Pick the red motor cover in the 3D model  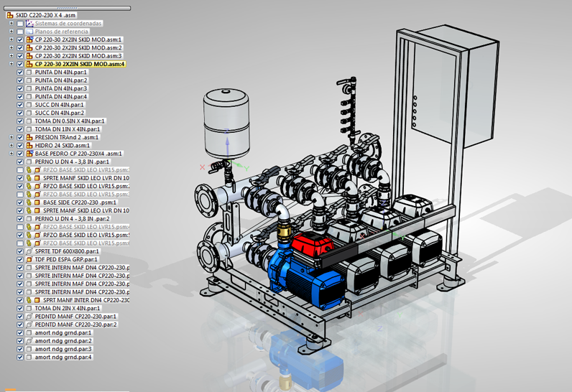pos(313,243)
